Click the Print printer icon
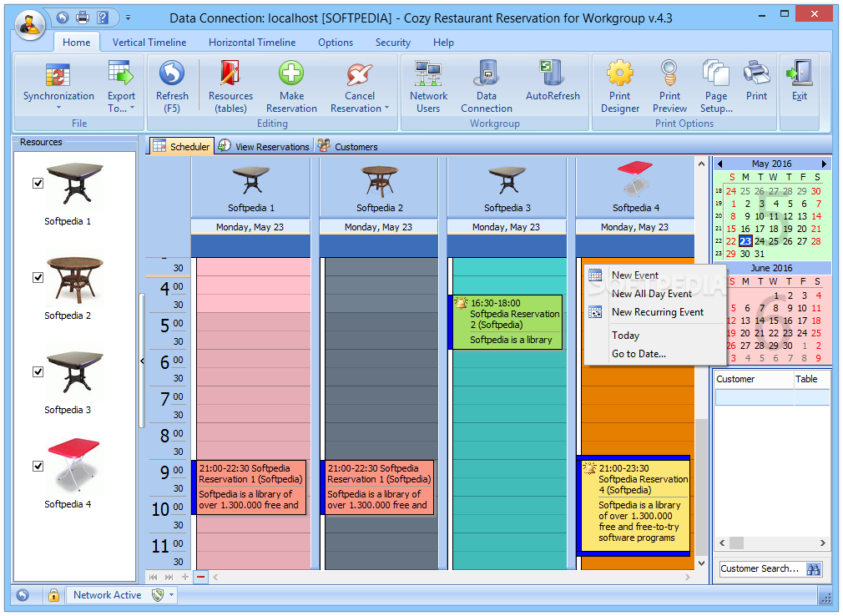Image resolution: width=843 pixels, height=616 pixels. pyautogui.click(x=756, y=73)
